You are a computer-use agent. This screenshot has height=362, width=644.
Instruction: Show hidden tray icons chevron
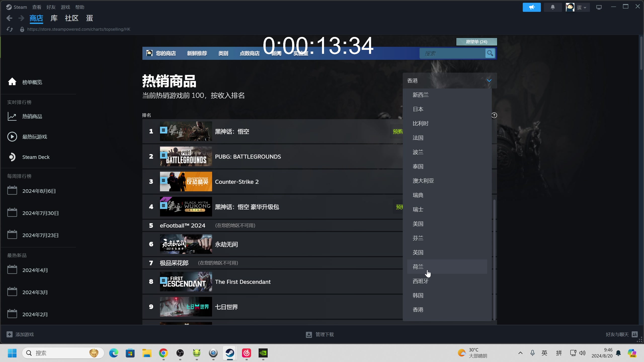coord(520,353)
